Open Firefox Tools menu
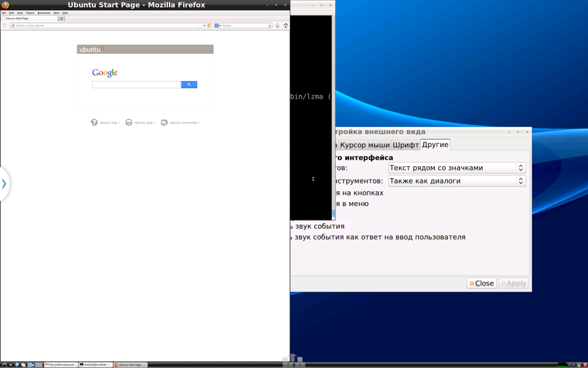This screenshot has height=368, width=588. point(56,13)
